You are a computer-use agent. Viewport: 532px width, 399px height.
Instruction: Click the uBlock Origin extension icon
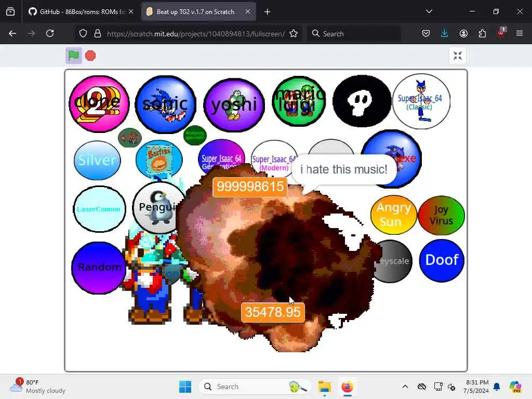501,33
